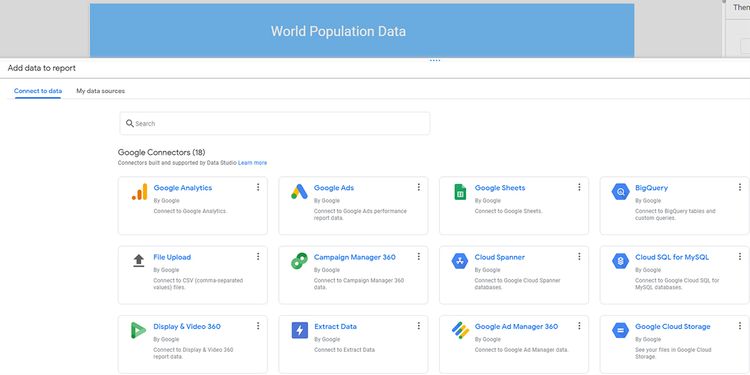Open more options for Display & Video 360
The image size is (750, 375).
click(258, 326)
